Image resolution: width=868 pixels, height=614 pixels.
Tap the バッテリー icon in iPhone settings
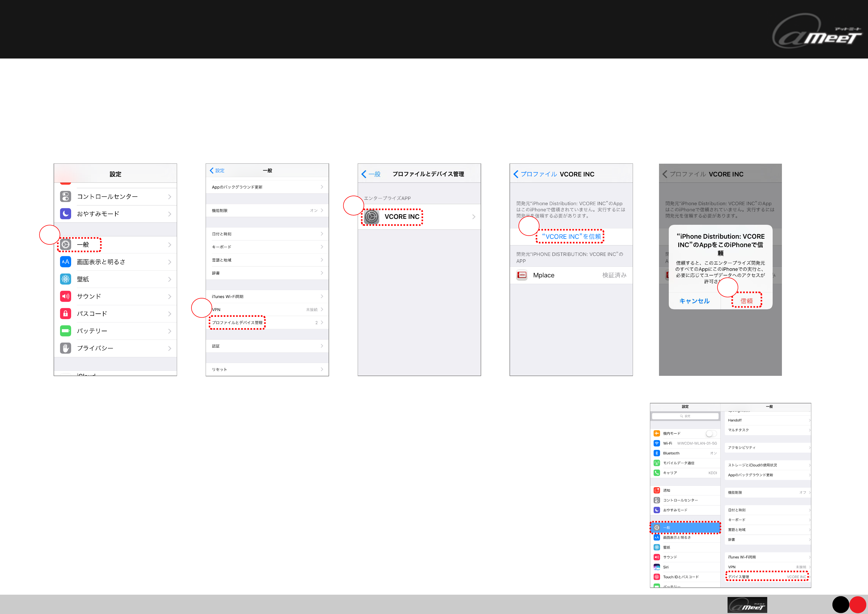[65, 331]
